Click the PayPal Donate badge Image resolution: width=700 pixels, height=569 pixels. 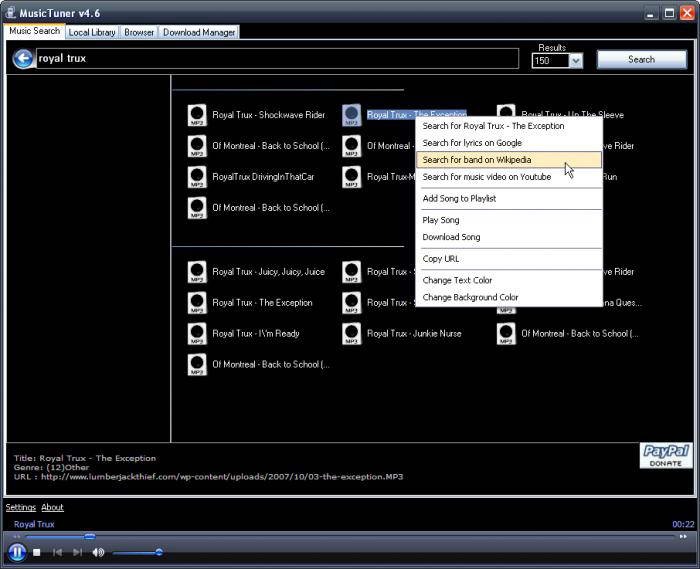click(x=666, y=456)
